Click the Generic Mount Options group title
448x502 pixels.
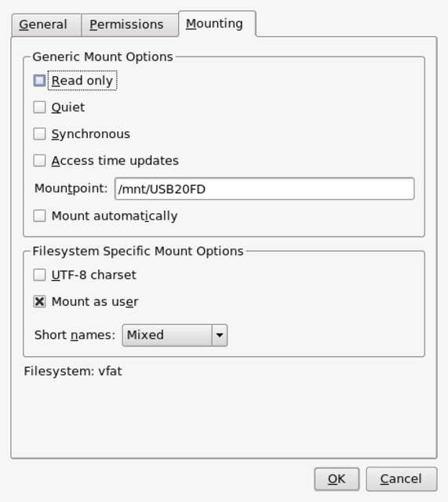[x=103, y=57]
